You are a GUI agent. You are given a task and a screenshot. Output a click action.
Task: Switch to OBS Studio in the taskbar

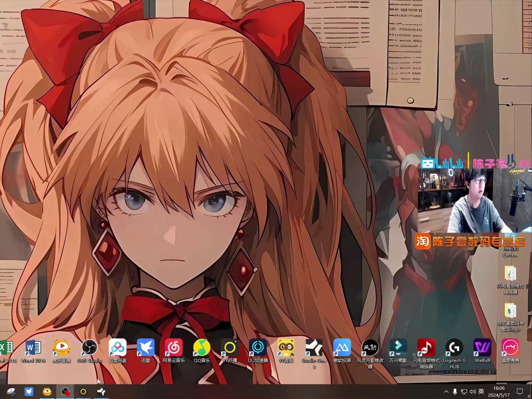click(65, 392)
